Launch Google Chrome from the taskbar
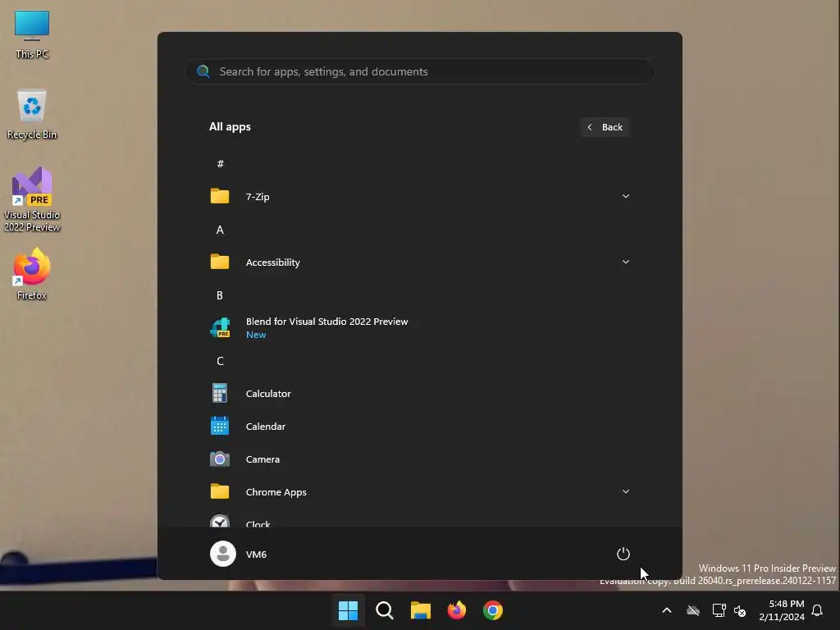 493,610
